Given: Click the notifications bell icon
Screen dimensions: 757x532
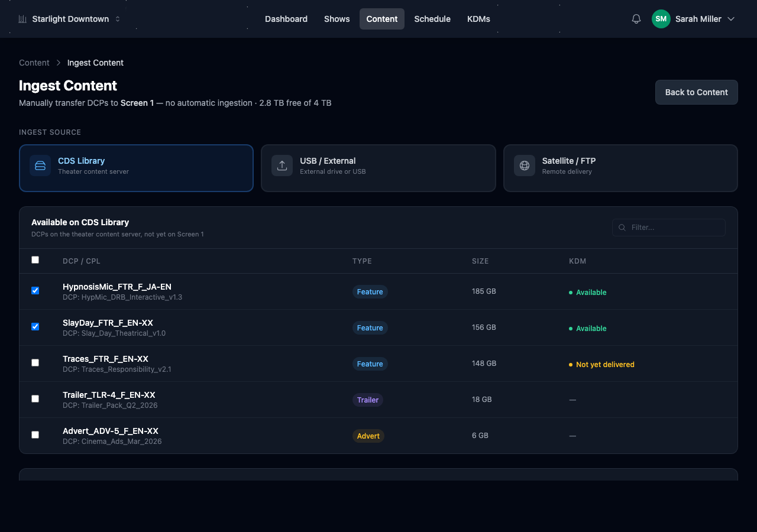Looking at the screenshot, I should point(636,19).
